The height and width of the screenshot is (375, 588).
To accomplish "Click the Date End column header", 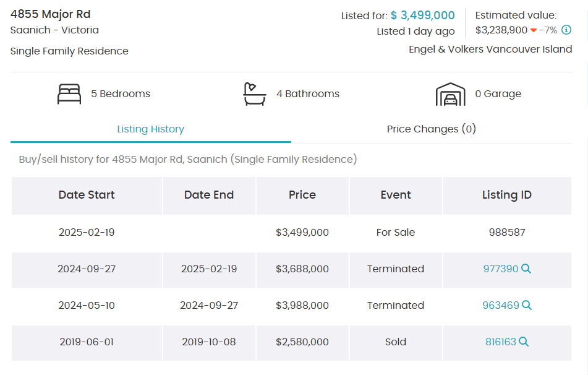I will click(x=209, y=195).
